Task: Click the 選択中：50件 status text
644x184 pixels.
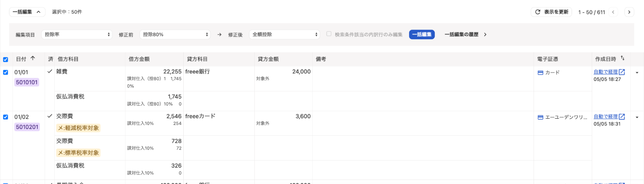Action: (67, 12)
